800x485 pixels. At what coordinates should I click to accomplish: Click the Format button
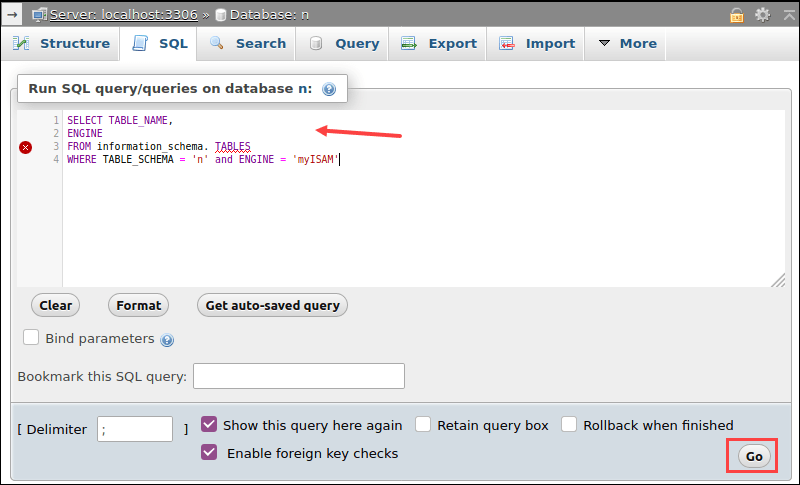coord(138,305)
